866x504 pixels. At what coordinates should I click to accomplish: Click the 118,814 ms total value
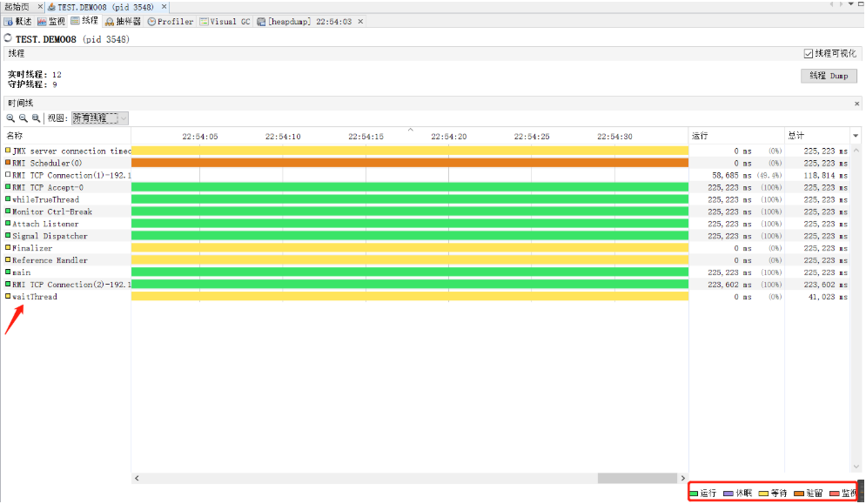click(826, 175)
